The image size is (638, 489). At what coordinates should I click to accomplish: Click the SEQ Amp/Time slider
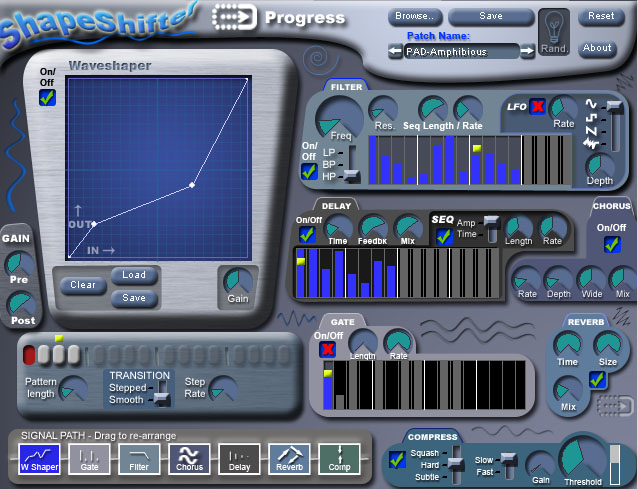coord(492,229)
